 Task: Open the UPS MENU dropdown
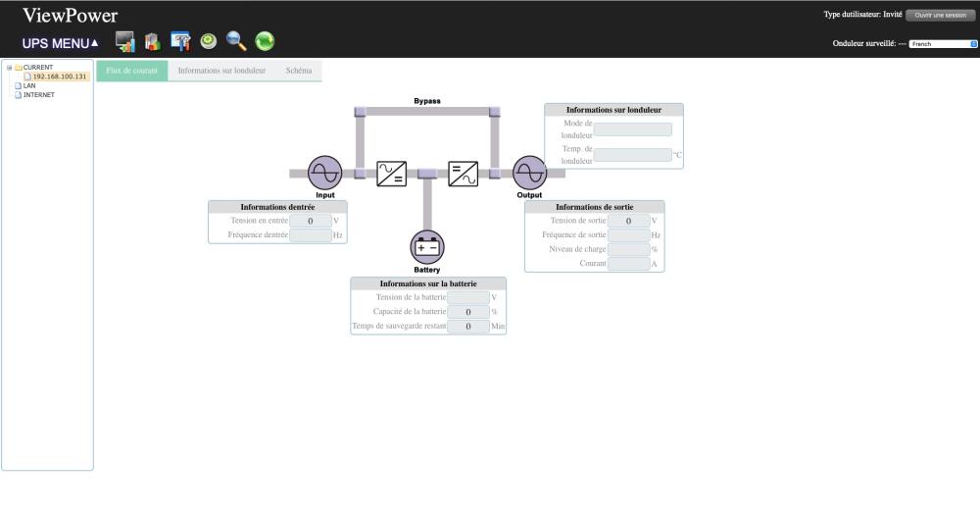pos(60,43)
